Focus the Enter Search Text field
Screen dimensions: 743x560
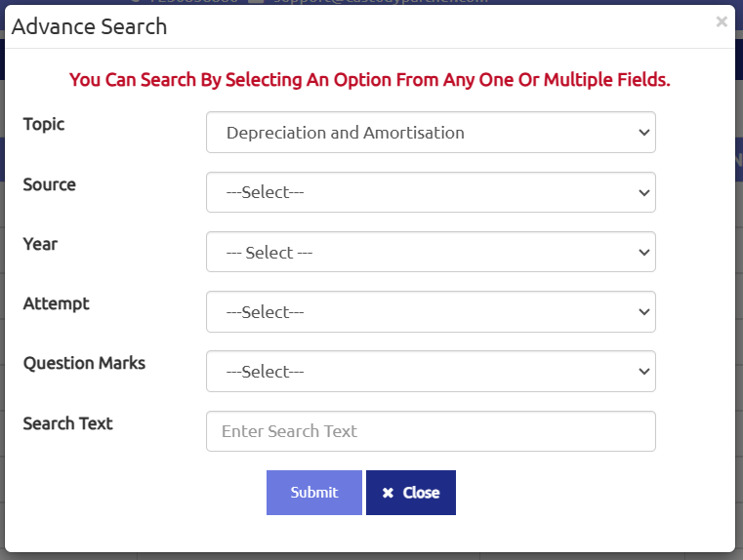[430, 431]
